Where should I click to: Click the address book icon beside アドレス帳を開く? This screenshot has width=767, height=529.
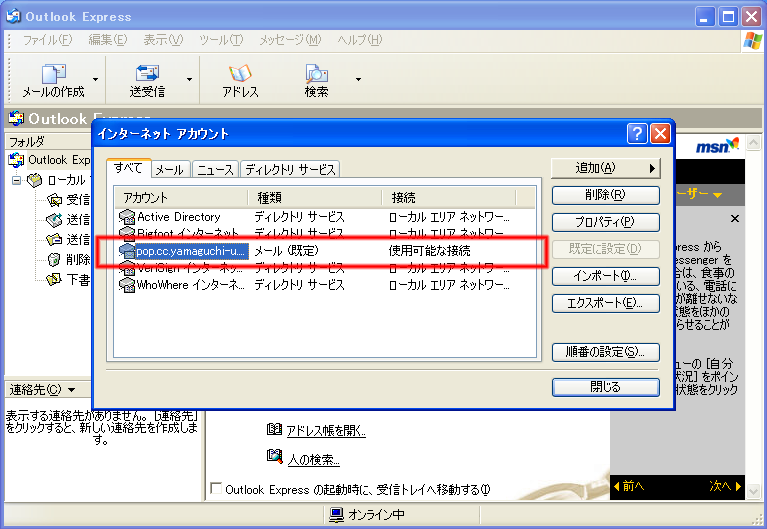pyautogui.click(x=274, y=429)
